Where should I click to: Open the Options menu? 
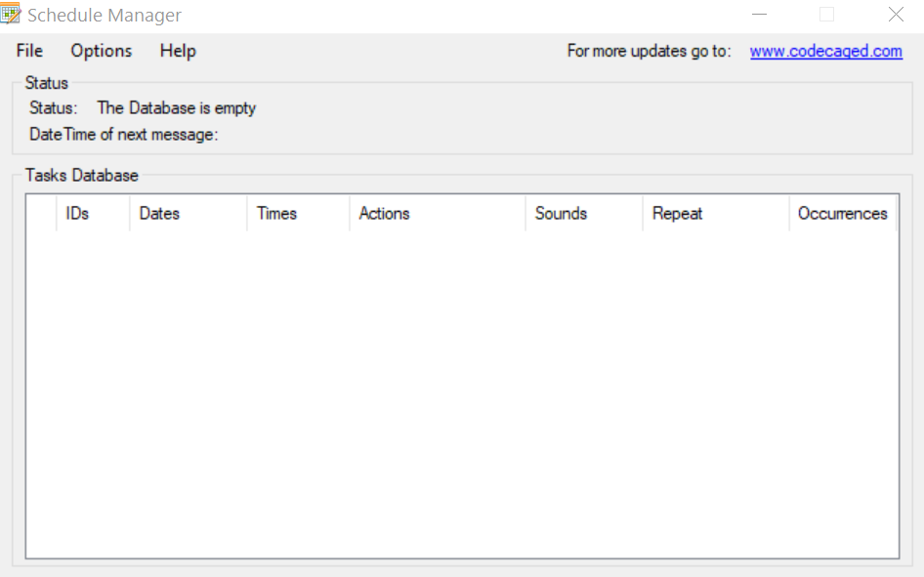(x=101, y=51)
